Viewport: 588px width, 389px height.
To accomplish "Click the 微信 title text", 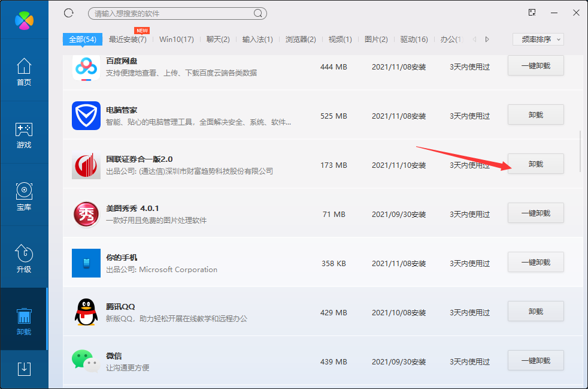I will [114, 356].
